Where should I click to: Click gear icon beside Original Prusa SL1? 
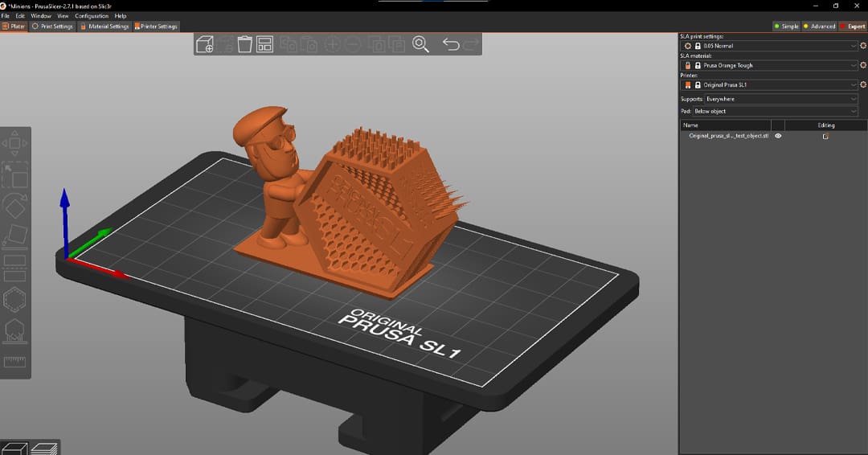pyautogui.click(x=863, y=84)
